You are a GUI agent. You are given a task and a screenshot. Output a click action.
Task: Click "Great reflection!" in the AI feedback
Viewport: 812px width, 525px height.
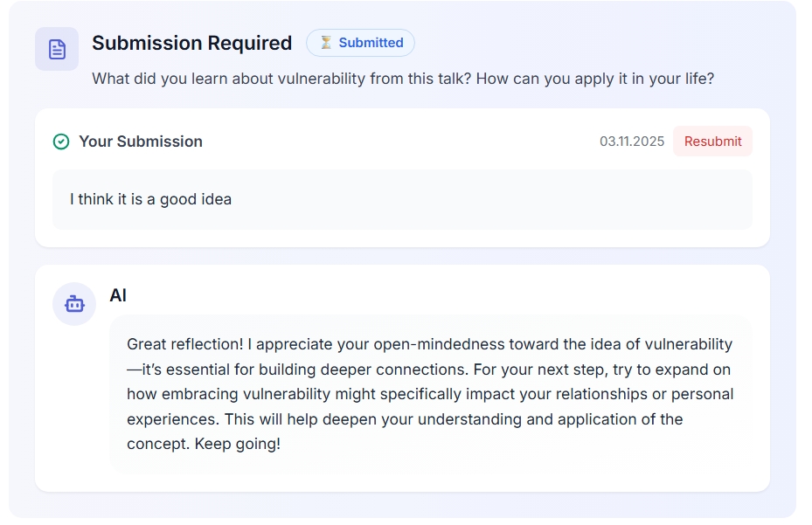tap(185, 344)
